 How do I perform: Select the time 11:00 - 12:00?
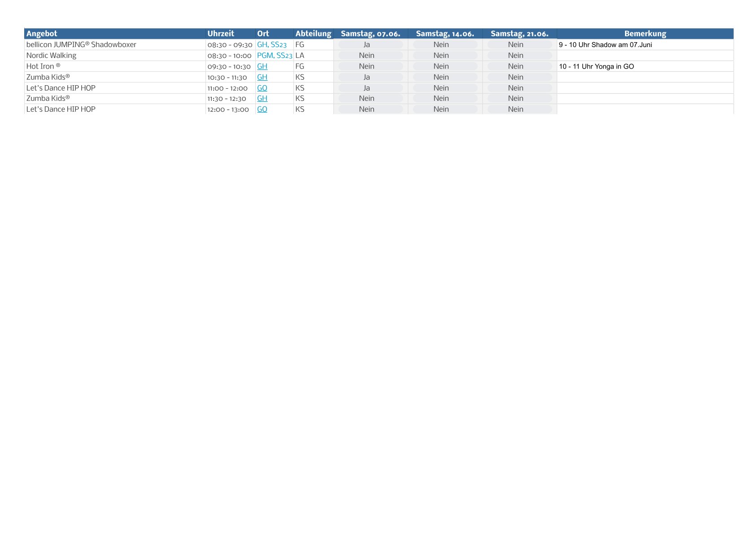pos(227,88)
